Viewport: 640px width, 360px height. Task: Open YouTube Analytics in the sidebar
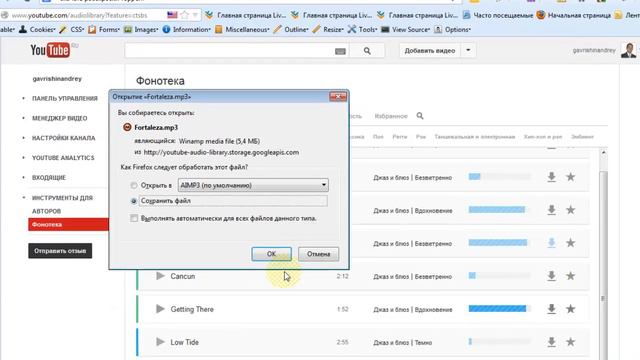coord(63,158)
